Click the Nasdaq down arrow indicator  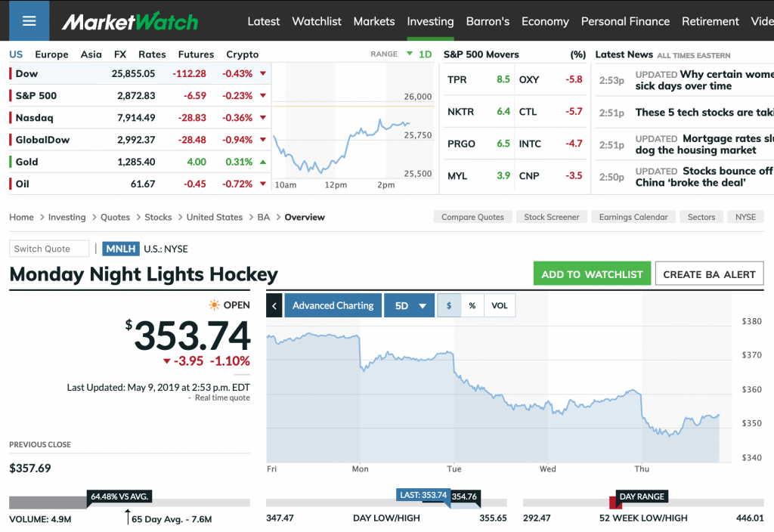[263, 117]
